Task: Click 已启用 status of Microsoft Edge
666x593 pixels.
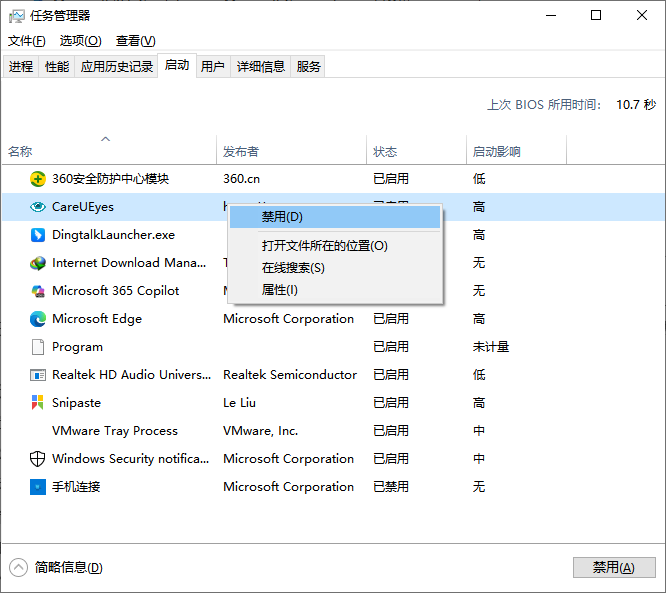Action: 391,319
